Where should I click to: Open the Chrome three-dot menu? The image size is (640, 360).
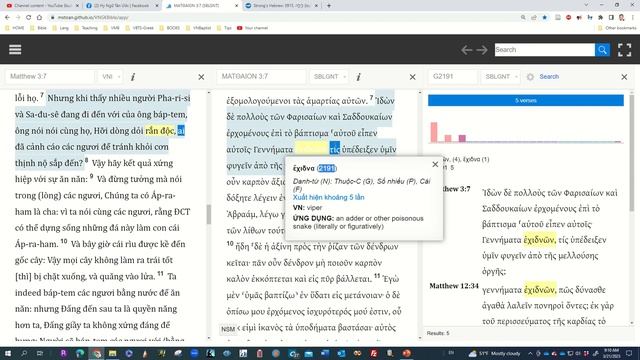pos(632,18)
